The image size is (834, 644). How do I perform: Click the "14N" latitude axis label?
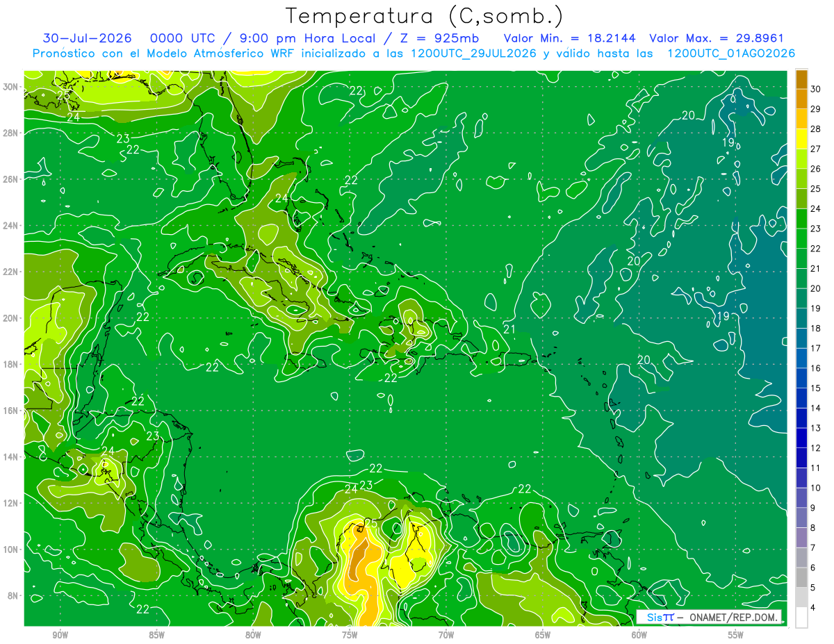[12, 456]
